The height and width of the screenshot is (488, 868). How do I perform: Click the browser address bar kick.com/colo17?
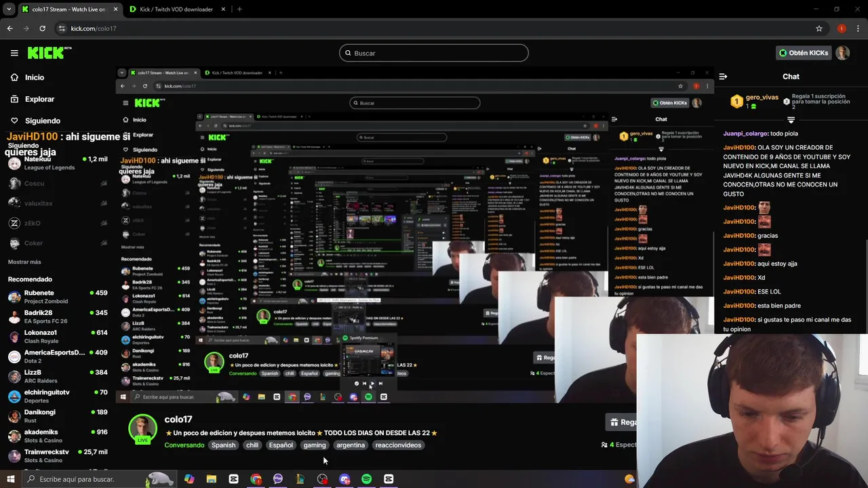(x=434, y=28)
